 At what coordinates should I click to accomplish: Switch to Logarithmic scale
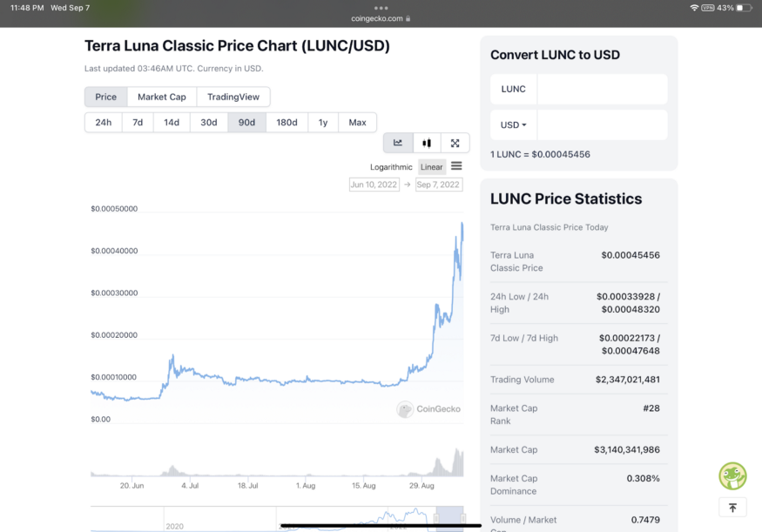pyautogui.click(x=391, y=167)
